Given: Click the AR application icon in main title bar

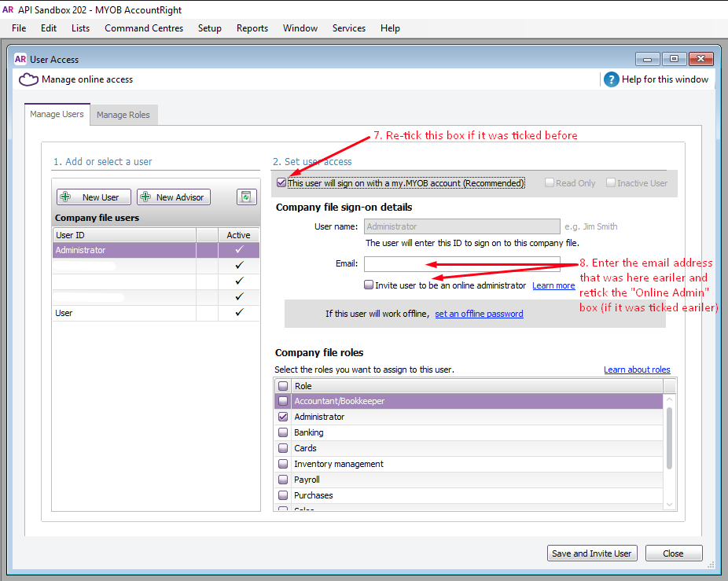Looking at the screenshot, I should tap(8, 9).
